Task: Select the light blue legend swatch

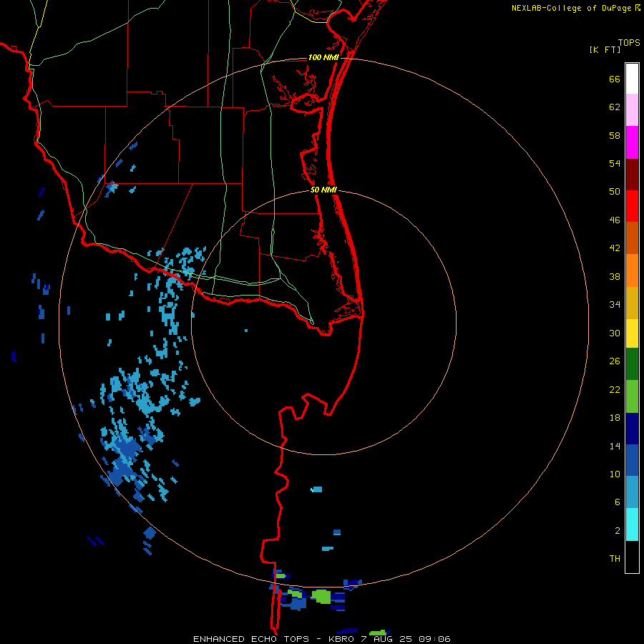Action: pos(632,492)
